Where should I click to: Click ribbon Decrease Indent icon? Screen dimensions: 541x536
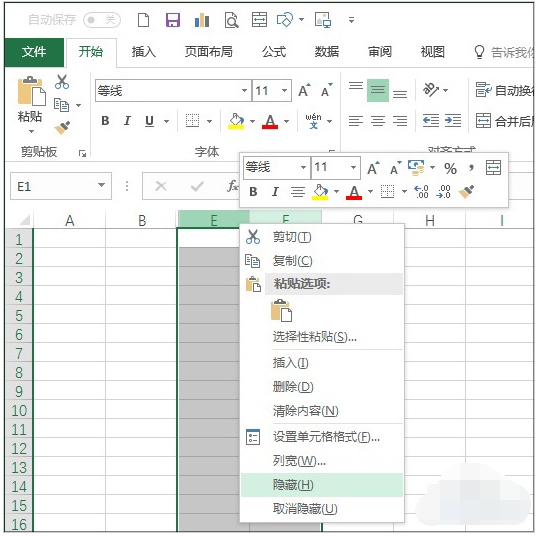coord(431,121)
